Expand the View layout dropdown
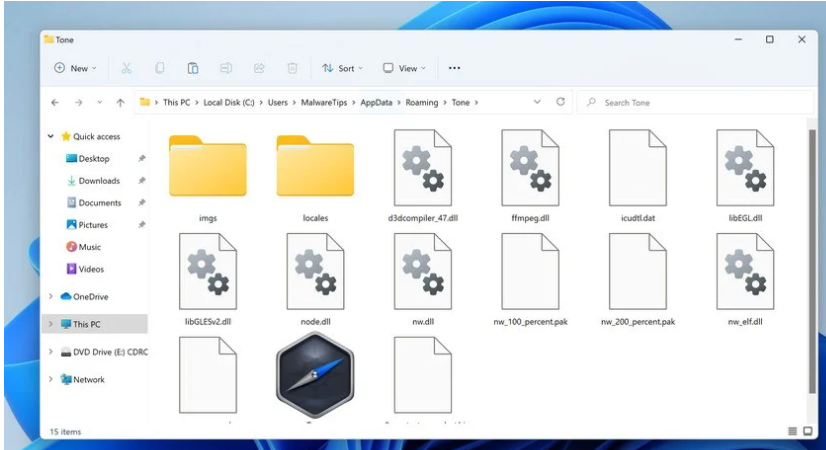 404,68
